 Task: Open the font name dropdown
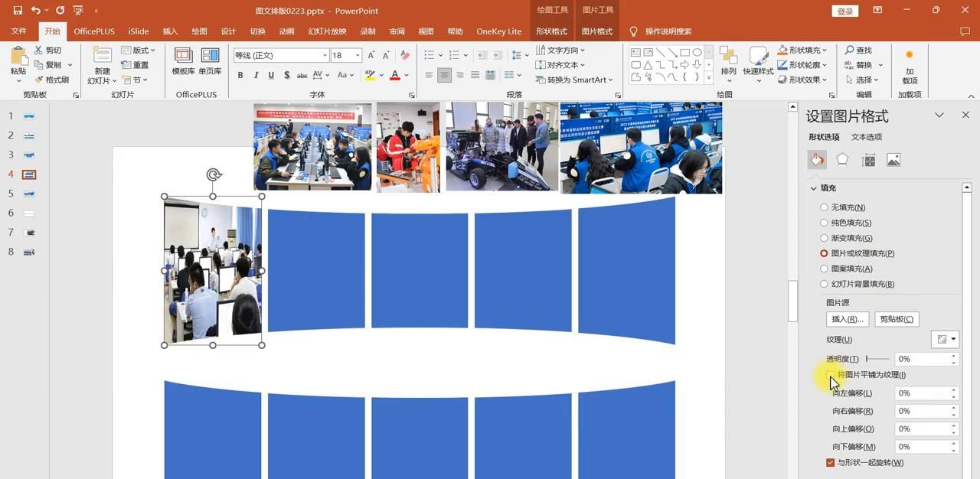click(325, 55)
